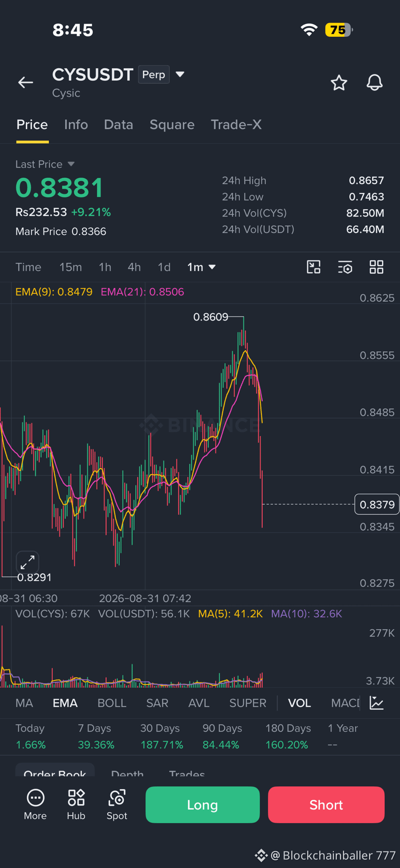Viewport: 400px width, 868px height.
Task: Open the Order Book tab
Action: pos(55,771)
